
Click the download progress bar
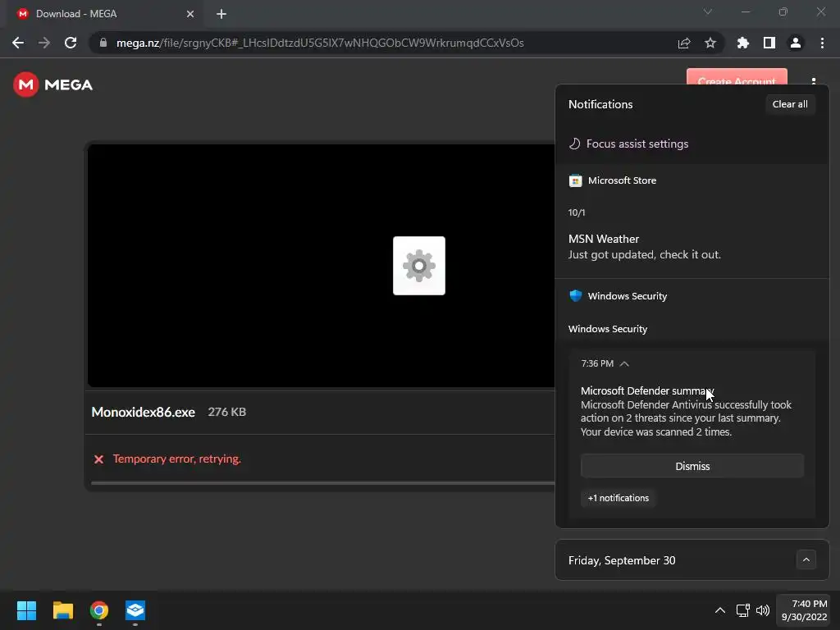tap(322, 483)
